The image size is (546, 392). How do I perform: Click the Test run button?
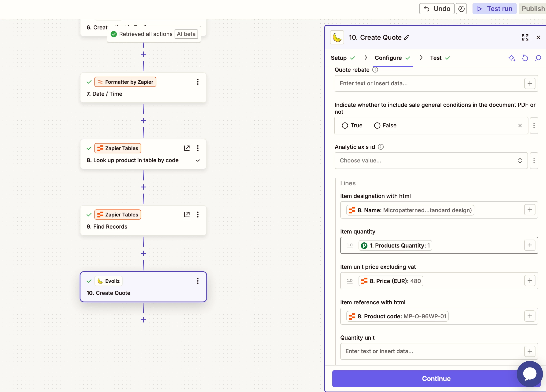coord(494,9)
